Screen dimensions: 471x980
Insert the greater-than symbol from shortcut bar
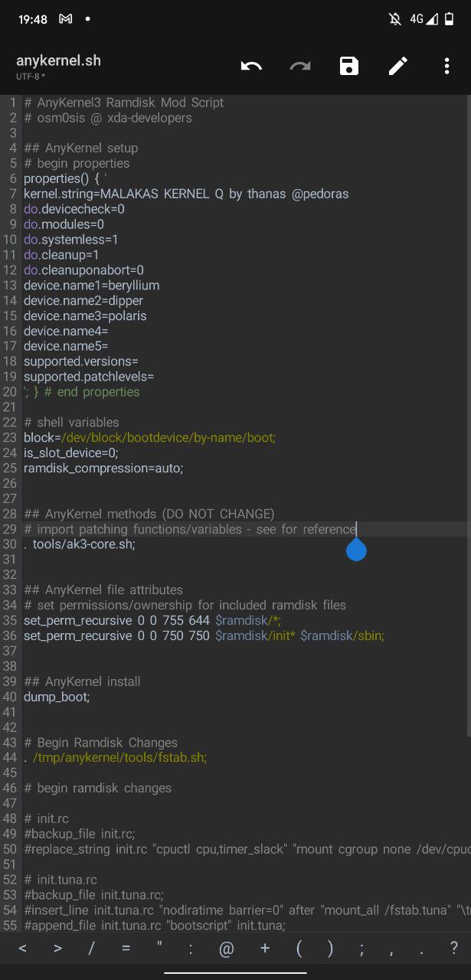(57, 949)
